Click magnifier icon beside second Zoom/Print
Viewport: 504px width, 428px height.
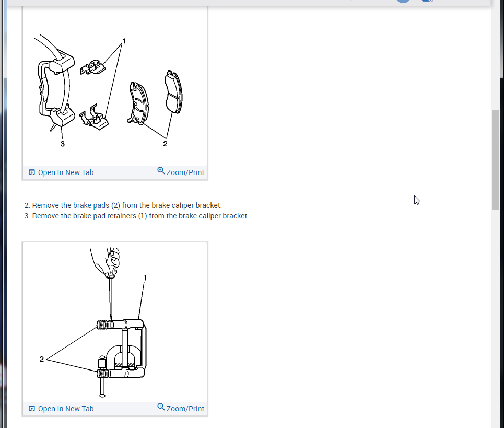pyautogui.click(x=161, y=407)
